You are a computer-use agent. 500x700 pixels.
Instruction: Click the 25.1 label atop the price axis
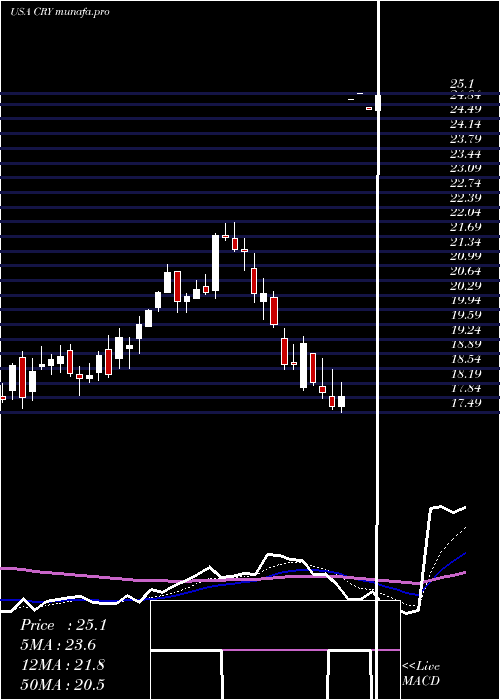[462, 83]
